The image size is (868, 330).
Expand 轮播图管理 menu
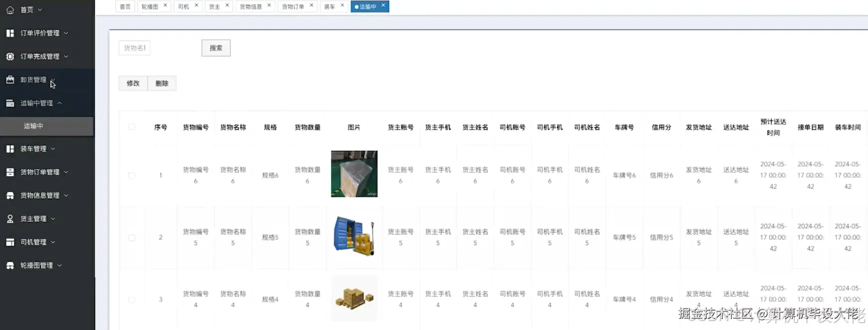(x=59, y=266)
